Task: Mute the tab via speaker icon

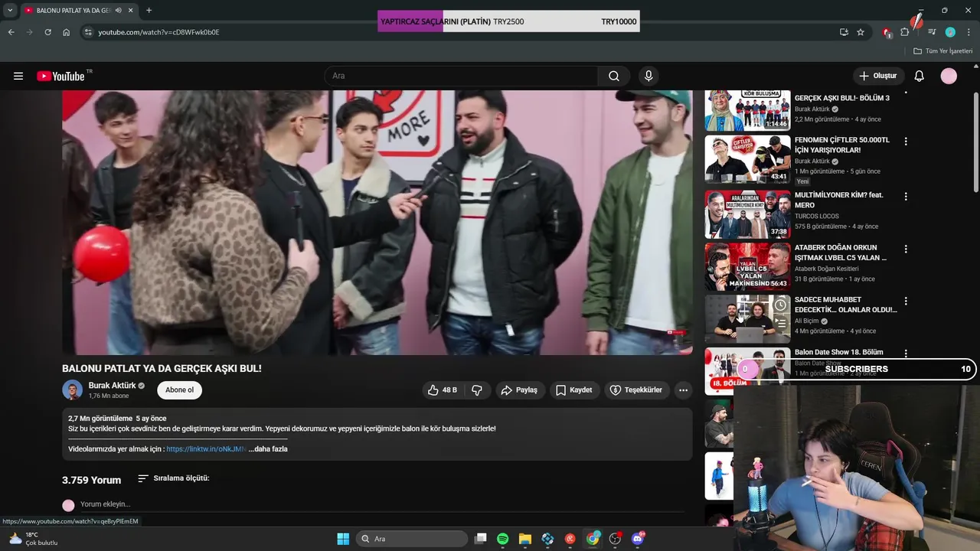Action: coord(119,11)
